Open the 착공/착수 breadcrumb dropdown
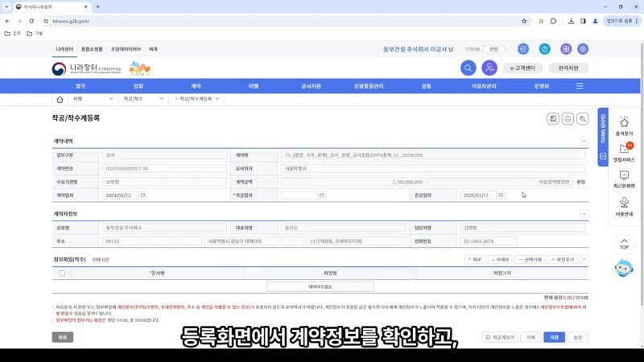 143,99
